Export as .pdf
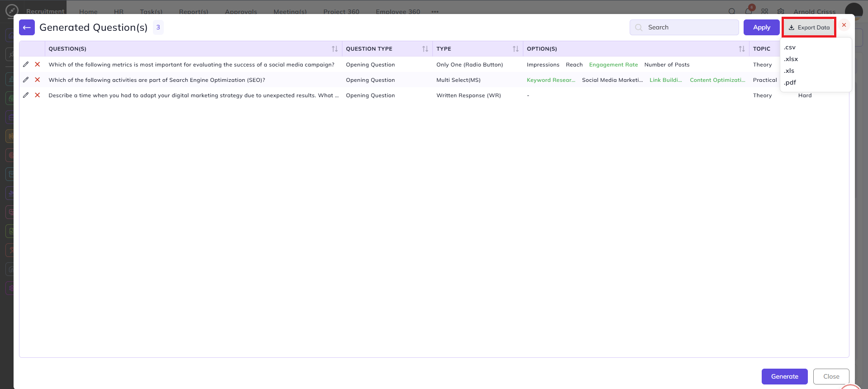The height and width of the screenshot is (389, 868). (790, 83)
